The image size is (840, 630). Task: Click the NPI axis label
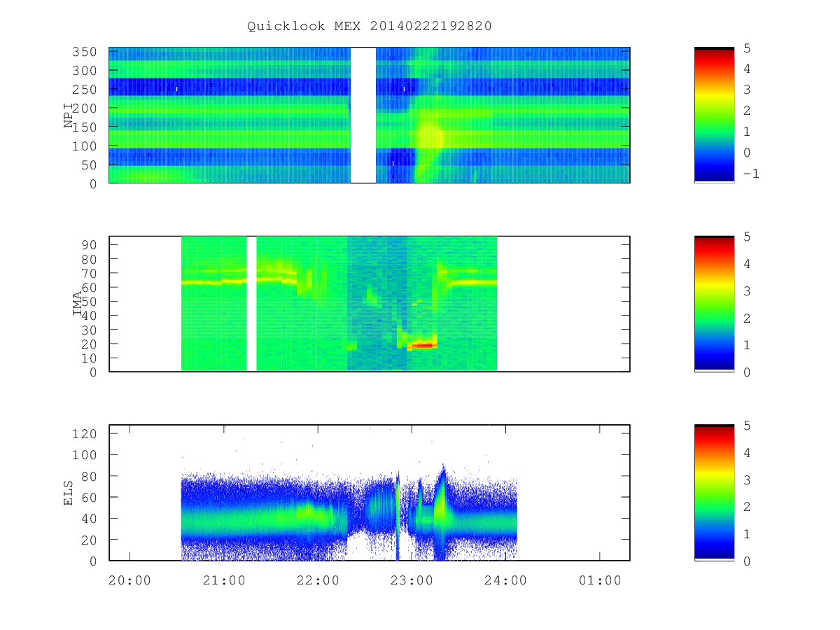pos(69,116)
